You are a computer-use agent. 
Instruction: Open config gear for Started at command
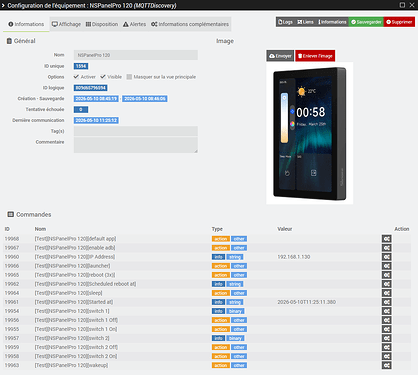pyautogui.click(x=386, y=302)
